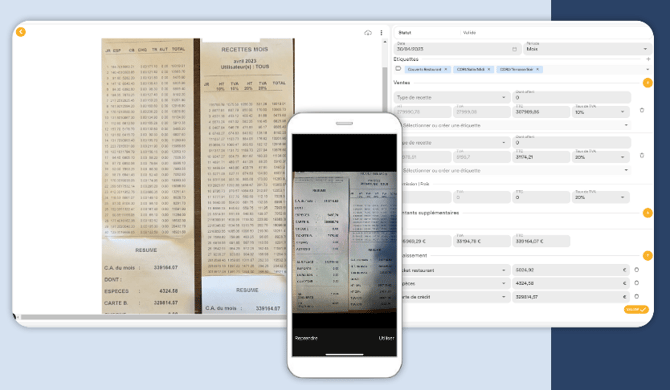The height and width of the screenshot is (390, 670).
Task: Open the three-dot menu above the receipt
Action: click(381, 33)
